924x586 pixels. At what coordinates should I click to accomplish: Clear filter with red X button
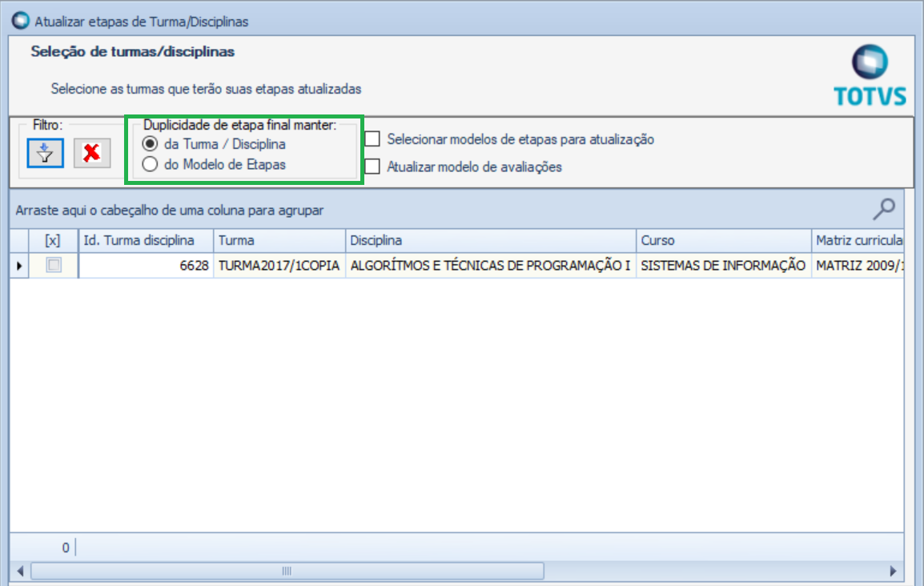tap(92, 153)
